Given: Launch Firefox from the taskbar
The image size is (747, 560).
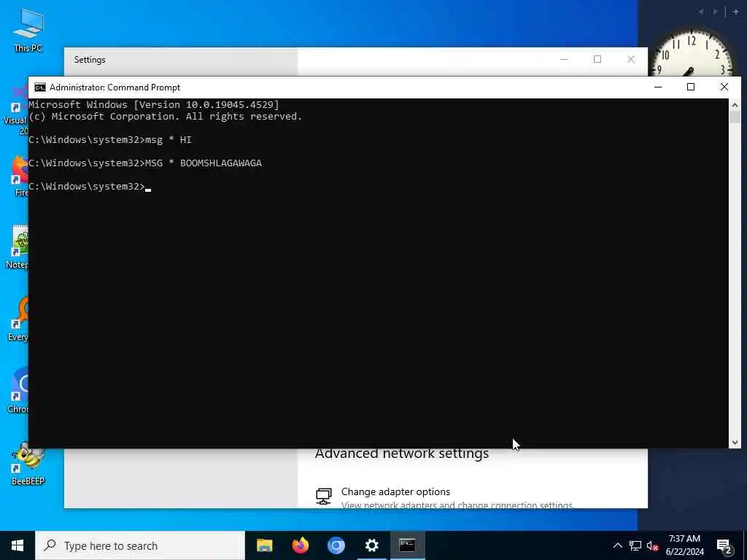Looking at the screenshot, I should coord(300,545).
